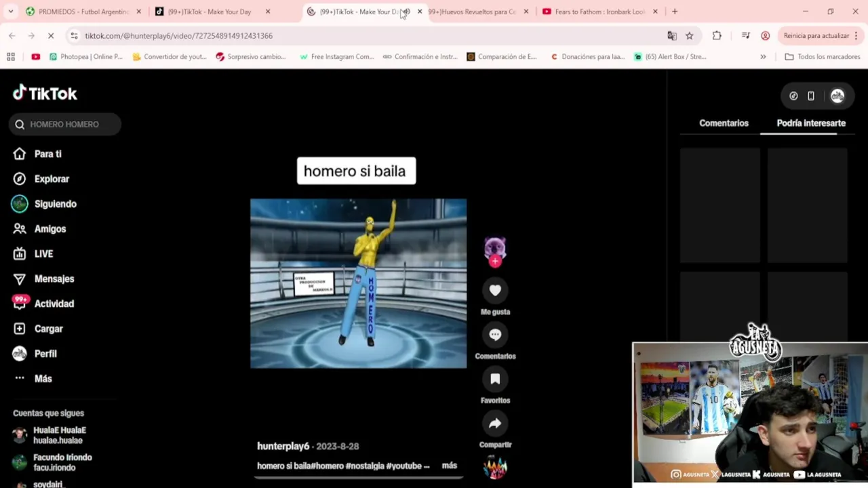Image resolution: width=868 pixels, height=488 pixels.
Task: Open comments via speech bubble icon
Action: (x=495, y=334)
